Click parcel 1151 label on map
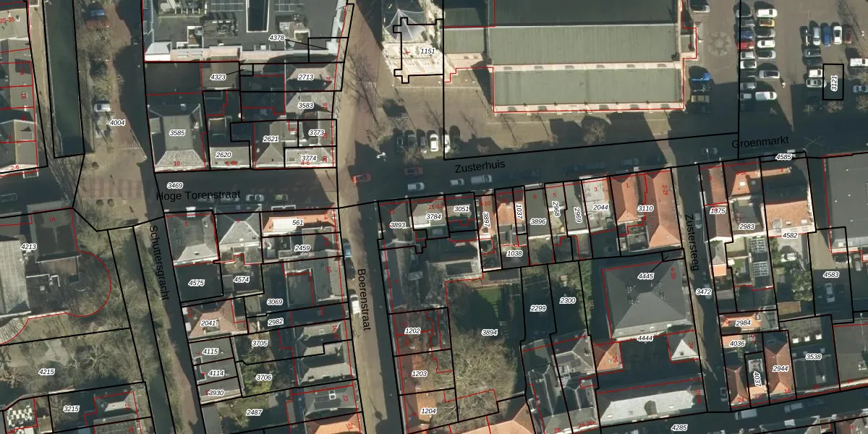This screenshot has width=868, height=434. point(427,51)
